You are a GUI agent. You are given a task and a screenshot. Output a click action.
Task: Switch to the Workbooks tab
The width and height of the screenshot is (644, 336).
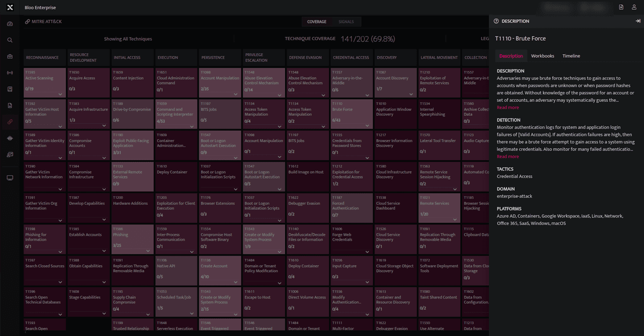543,56
